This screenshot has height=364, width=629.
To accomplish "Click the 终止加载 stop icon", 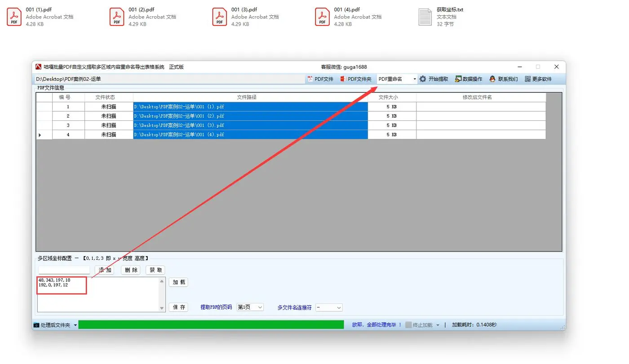I will [x=408, y=325].
